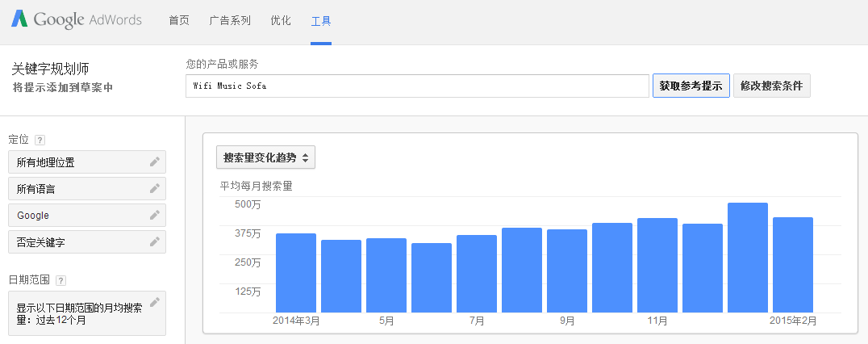
Task: Edit the Google network setting pencil
Action: pos(155,215)
